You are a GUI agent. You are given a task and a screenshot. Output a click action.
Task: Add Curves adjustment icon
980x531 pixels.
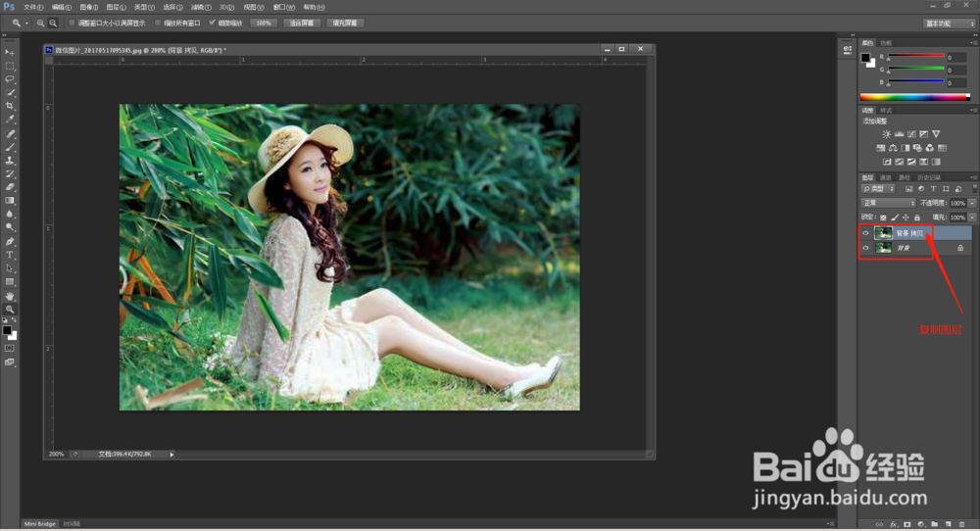[911, 134]
